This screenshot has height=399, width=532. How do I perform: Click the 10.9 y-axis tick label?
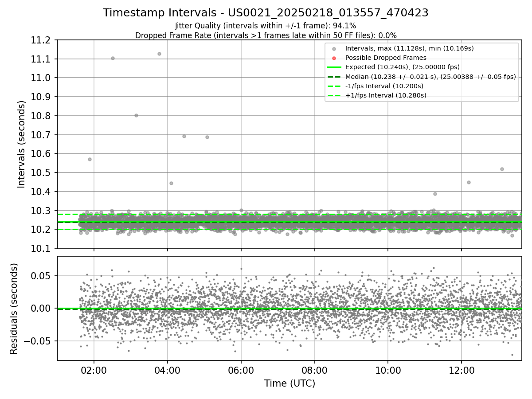click(x=42, y=97)
